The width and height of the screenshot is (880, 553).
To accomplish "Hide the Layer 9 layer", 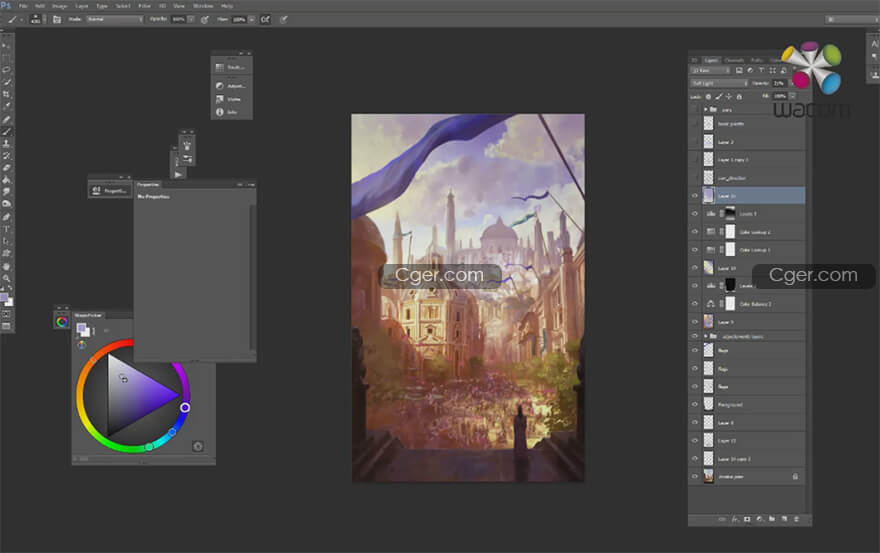I will tap(695, 322).
